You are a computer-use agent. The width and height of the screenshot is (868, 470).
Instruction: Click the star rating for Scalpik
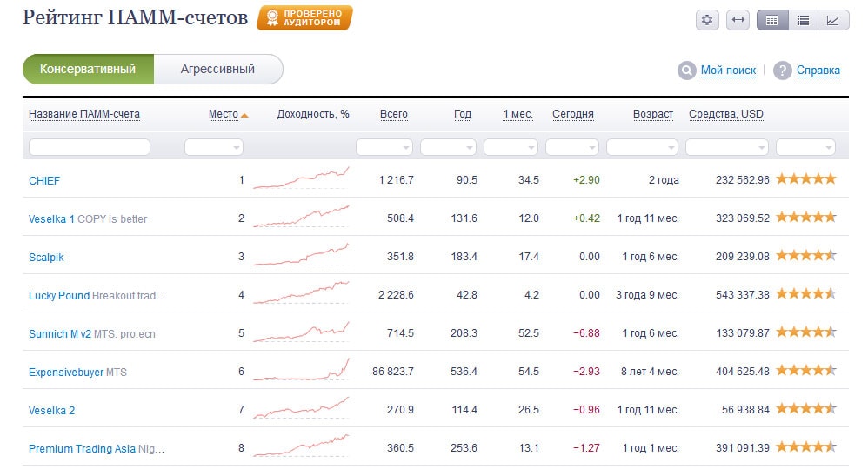pyautogui.click(x=806, y=256)
